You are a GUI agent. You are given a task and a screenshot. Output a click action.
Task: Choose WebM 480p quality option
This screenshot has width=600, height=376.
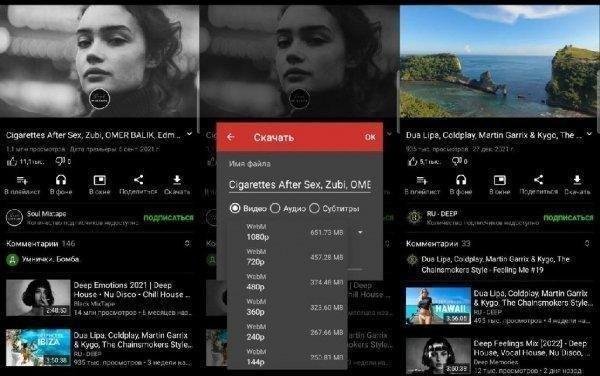point(287,282)
